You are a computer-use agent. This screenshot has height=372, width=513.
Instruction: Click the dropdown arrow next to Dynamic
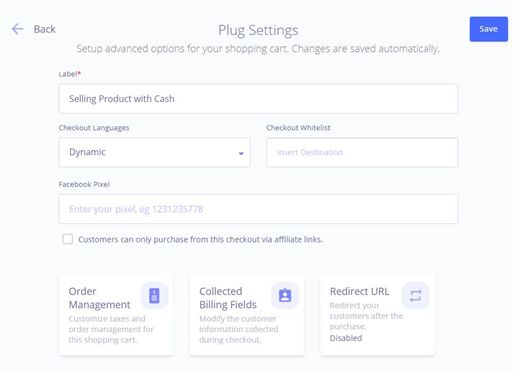click(241, 153)
